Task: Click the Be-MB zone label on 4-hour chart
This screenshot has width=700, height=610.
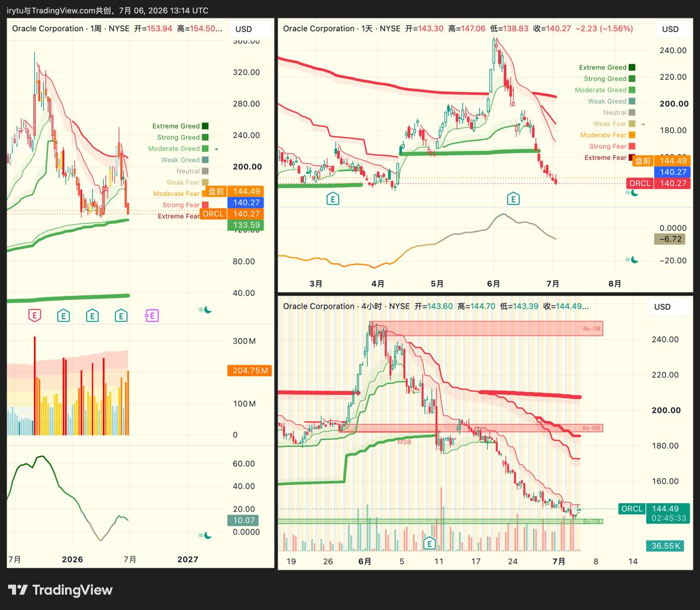Action: (x=592, y=428)
